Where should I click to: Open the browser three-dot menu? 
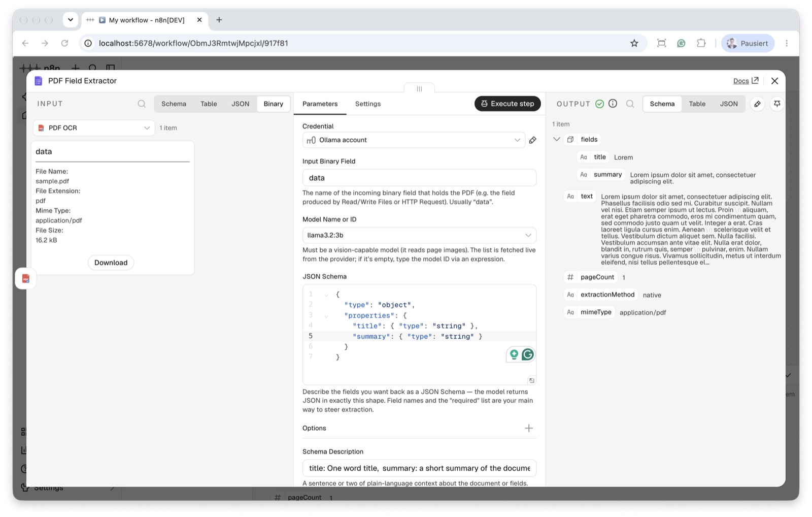[x=787, y=43]
